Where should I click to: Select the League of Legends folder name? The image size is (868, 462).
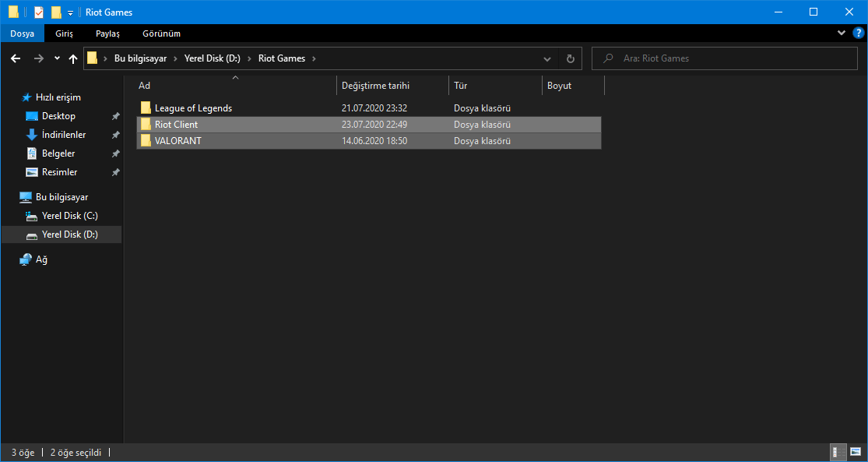[x=193, y=108]
